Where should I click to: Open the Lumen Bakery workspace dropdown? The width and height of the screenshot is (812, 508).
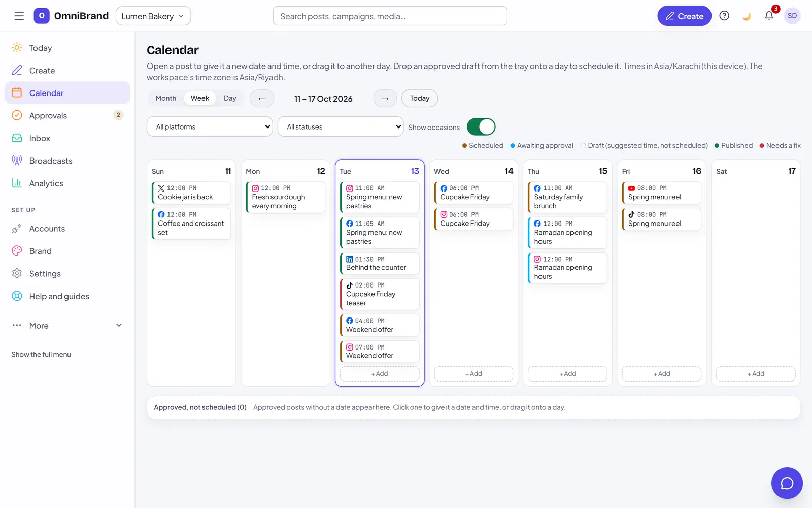coord(153,16)
